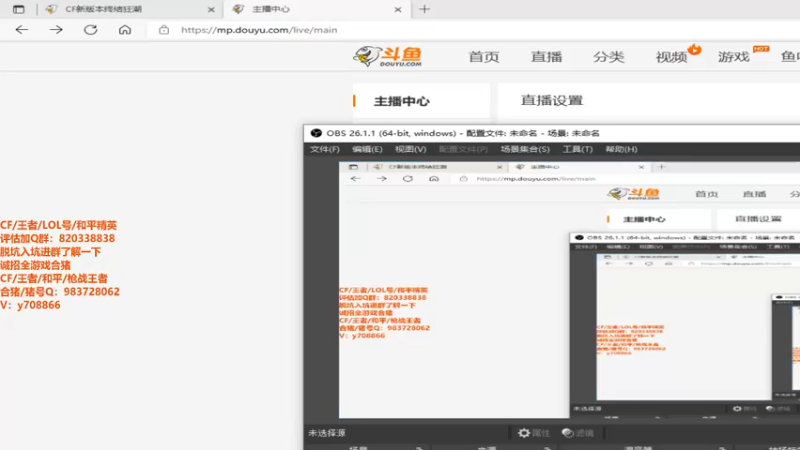The height and width of the screenshot is (450, 800).
Task: Open OBS 场景集合(S) menu
Action: [525, 149]
